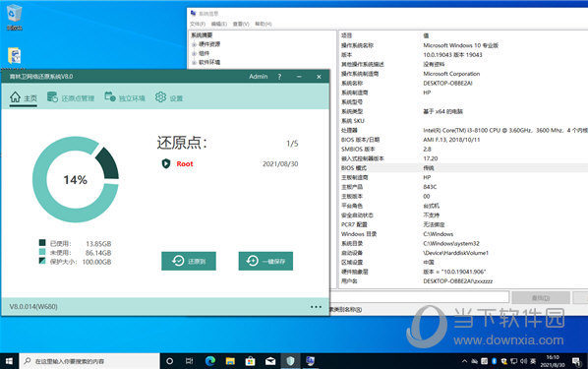The image size is (588, 369).
Task: Click the search input field in System Information
Action: pyautogui.click(x=420, y=297)
